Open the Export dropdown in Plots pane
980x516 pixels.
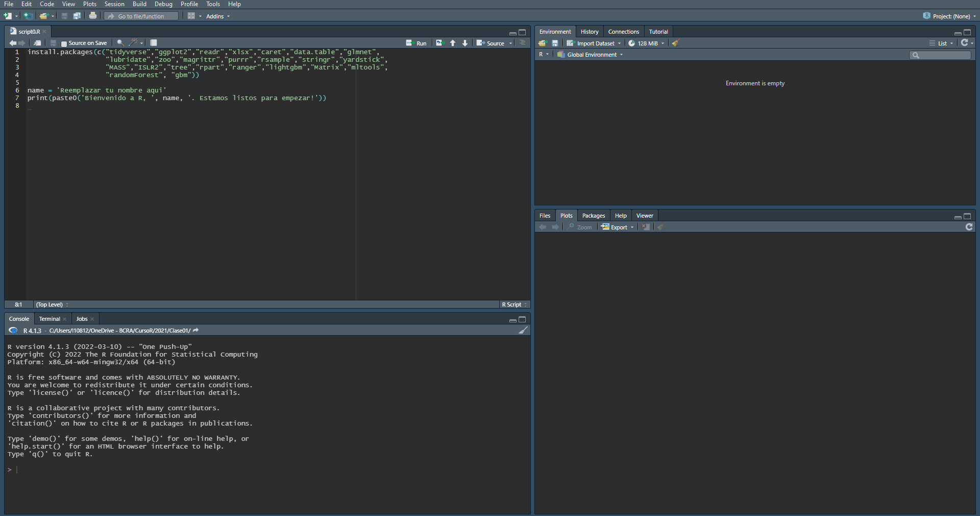pos(618,227)
